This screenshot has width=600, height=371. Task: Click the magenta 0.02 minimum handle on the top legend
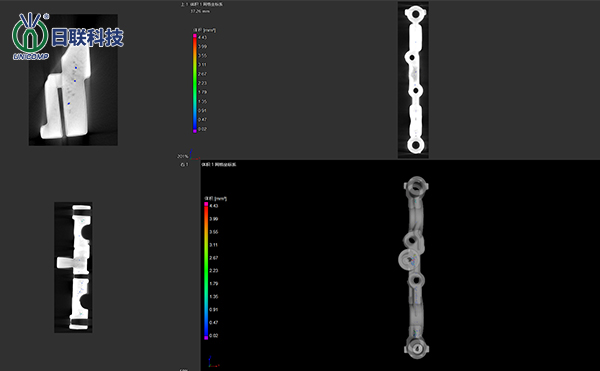[195, 131]
